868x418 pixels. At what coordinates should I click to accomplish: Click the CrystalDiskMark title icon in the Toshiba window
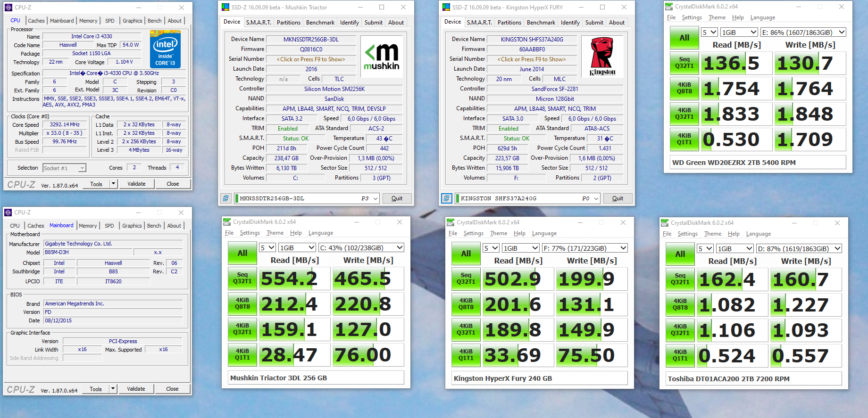pos(665,223)
